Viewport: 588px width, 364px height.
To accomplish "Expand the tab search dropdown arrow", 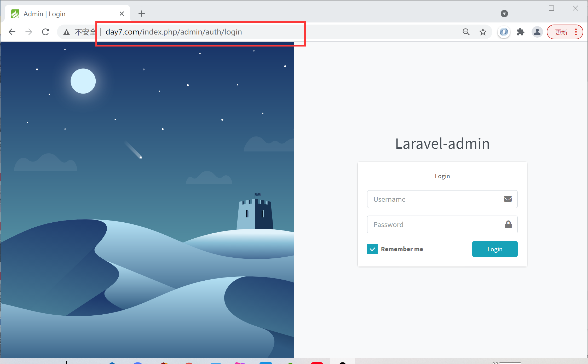I will 504,14.
